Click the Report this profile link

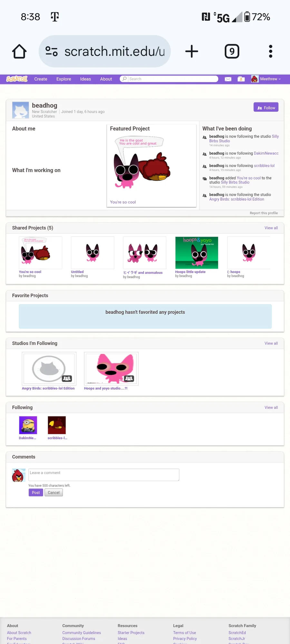tap(264, 213)
